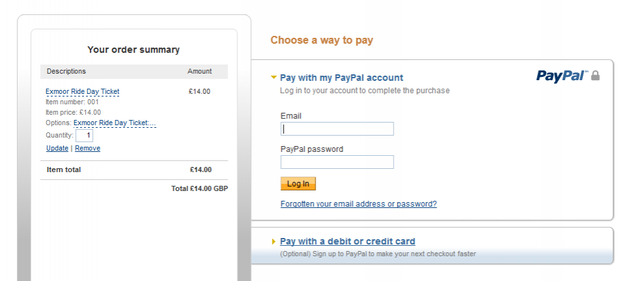
Task: Click the Total £14.00 GBP text
Action: 199,188
